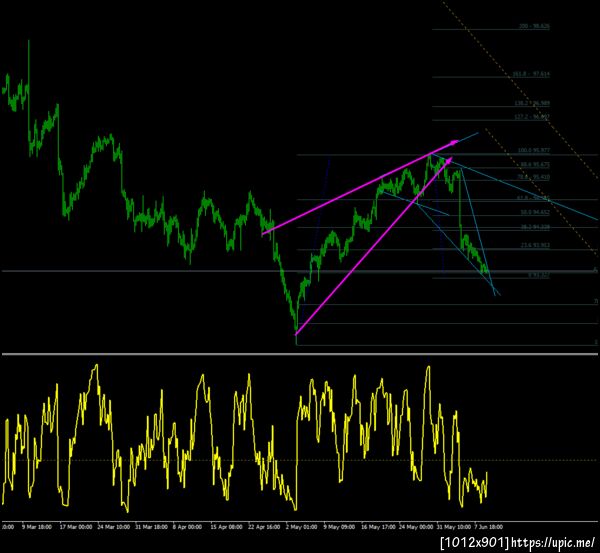Image resolution: width=600 pixels, height=553 pixels.
Task: Click the 31 May 10:00 time axis label
Action: point(454,527)
